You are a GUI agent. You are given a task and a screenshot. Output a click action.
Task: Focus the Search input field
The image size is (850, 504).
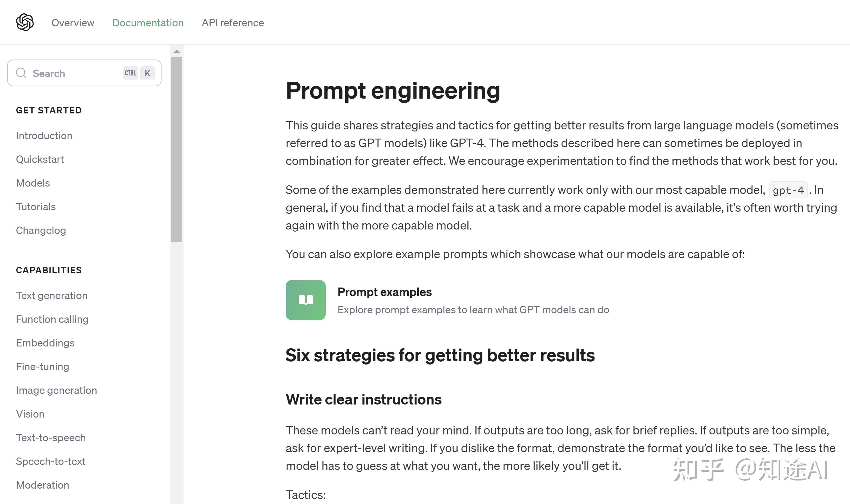coord(75,73)
